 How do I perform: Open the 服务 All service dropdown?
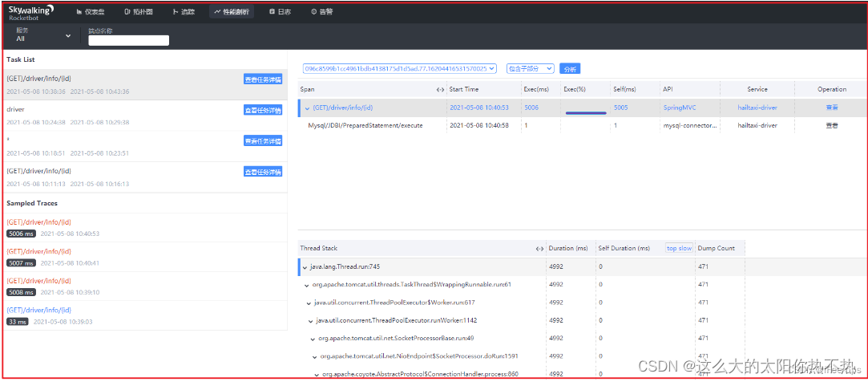pos(44,35)
